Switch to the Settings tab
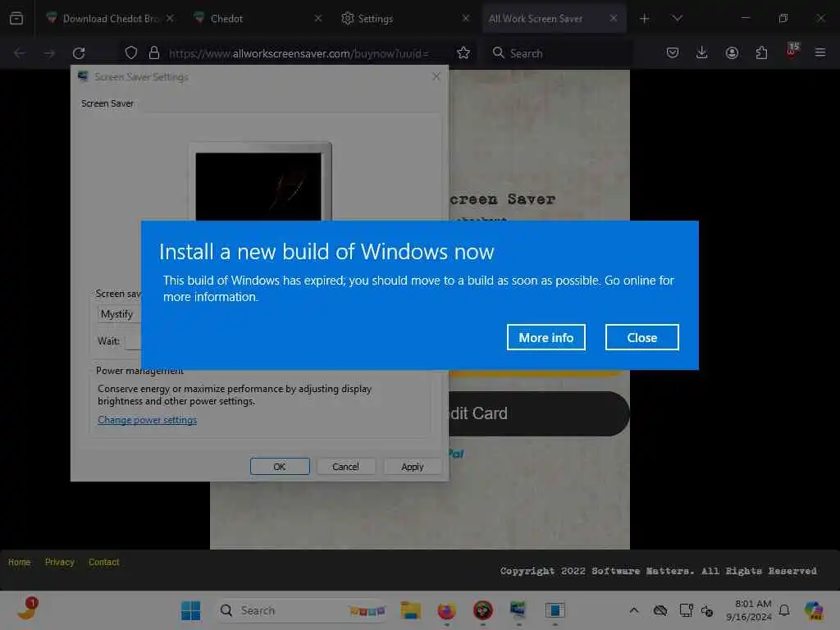Screen dimensions: 840x630 [405, 19]
